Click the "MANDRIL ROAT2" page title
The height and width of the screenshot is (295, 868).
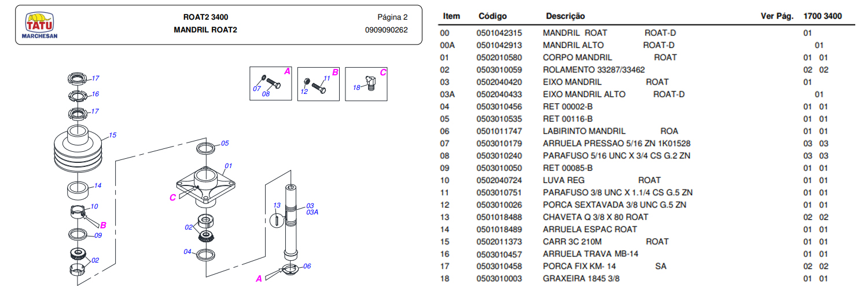point(205,30)
